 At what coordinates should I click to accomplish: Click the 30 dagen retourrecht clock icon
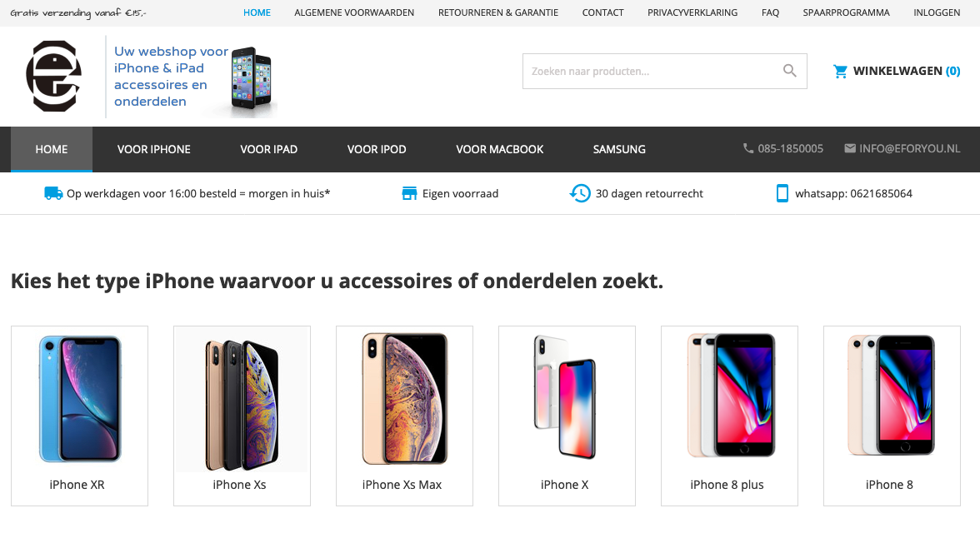point(580,193)
